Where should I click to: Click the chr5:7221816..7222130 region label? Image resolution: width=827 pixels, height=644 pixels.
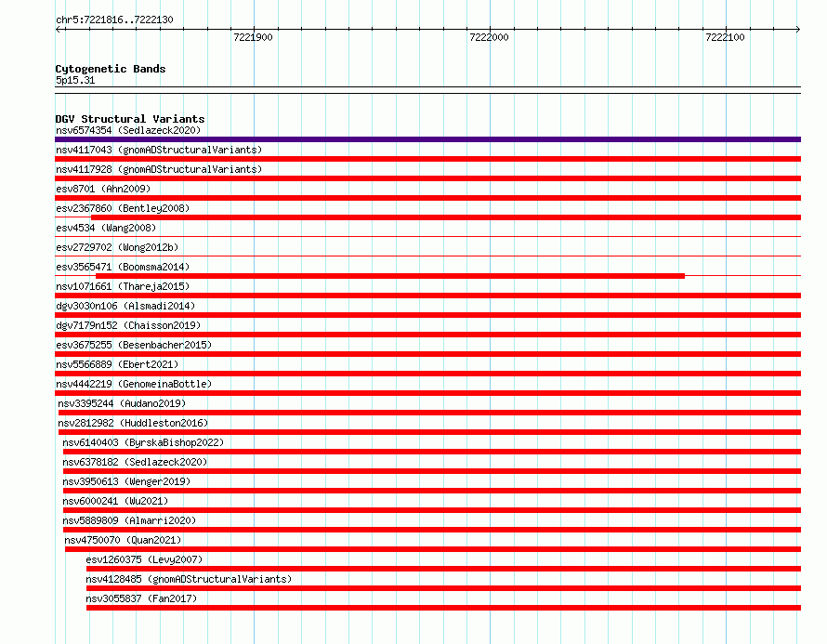[114, 20]
